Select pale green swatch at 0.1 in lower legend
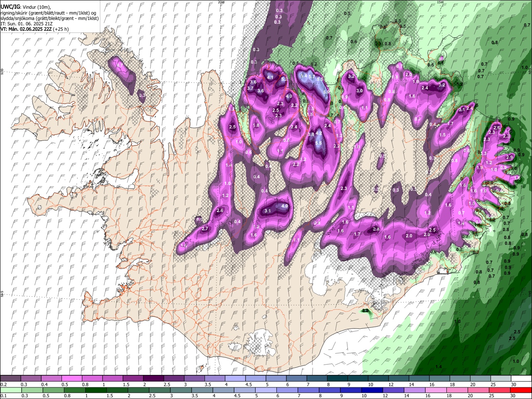532x399 pixels. tap(11, 390)
